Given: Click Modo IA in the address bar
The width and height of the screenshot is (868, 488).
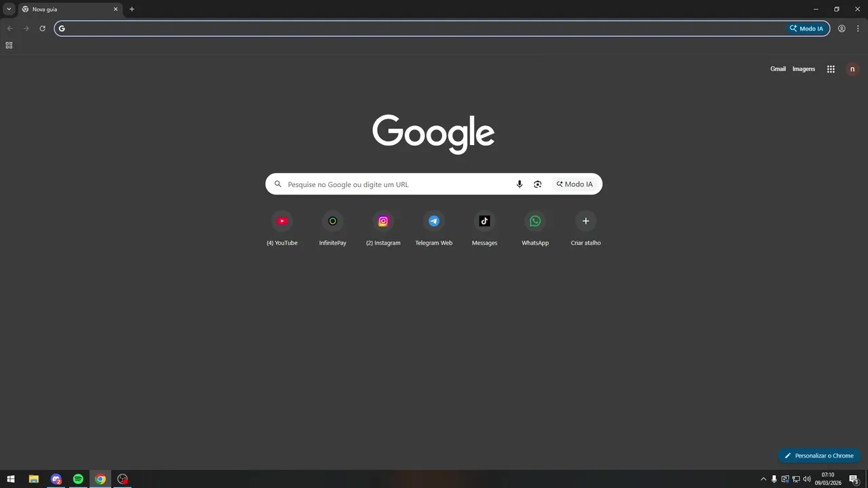Looking at the screenshot, I should point(806,28).
